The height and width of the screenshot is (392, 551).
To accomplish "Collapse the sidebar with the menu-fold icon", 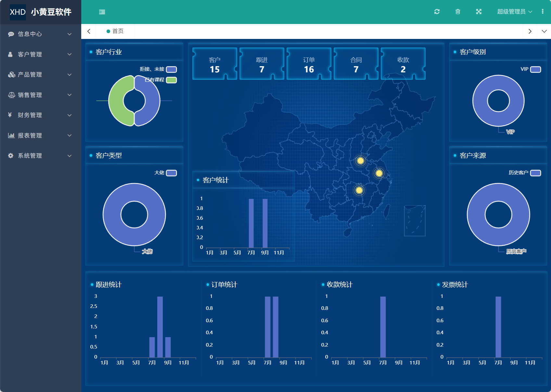I will click(x=102, y=12).
